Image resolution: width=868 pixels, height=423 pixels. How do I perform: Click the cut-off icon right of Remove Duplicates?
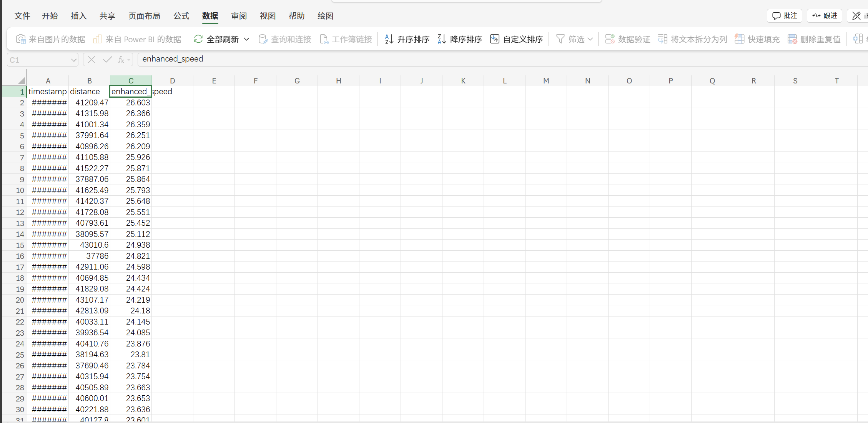[858, 39]
